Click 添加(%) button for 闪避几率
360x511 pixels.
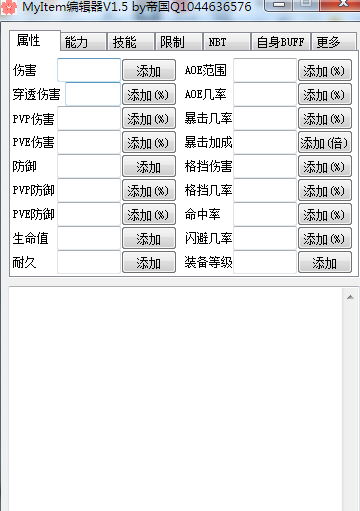click(325, 238)
